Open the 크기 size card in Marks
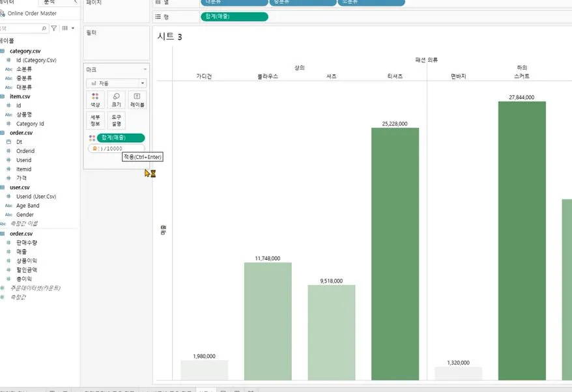 pyautogui.click(x=117, y=100)
